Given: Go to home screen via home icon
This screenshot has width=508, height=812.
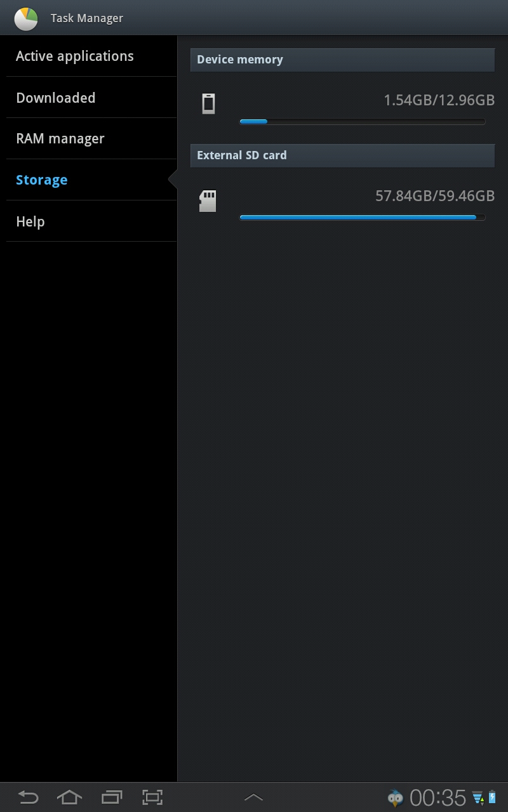Looking at the screenshot, I should click(x=70, y=797).
